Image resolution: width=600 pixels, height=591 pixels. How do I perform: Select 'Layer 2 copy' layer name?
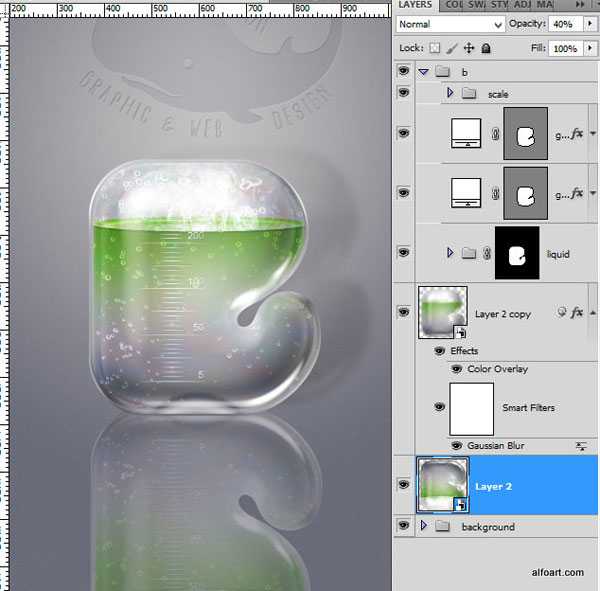502,314
